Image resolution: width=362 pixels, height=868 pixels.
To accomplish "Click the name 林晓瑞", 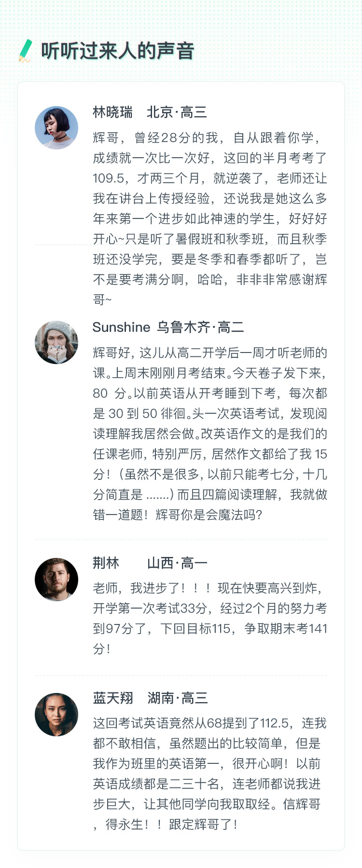I will [112, 112].
